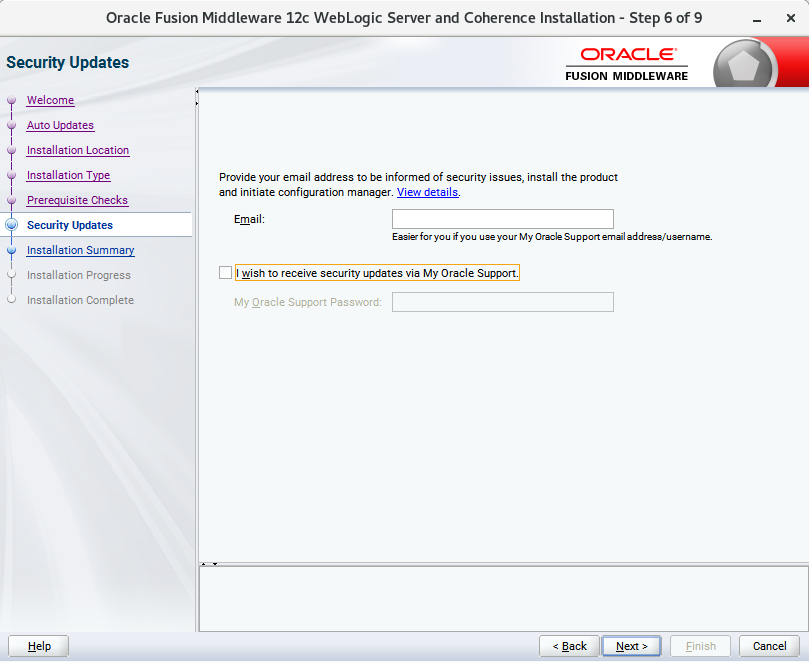Expand the bottom message pane using divider arrows
The image size is (809, 662).
pos(204,564)
